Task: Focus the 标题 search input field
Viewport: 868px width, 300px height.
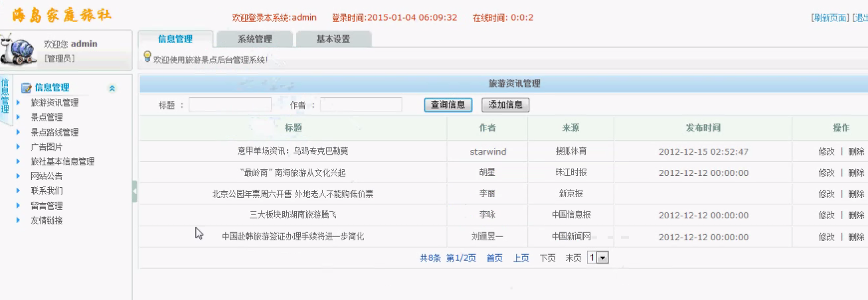Action: 230,105
